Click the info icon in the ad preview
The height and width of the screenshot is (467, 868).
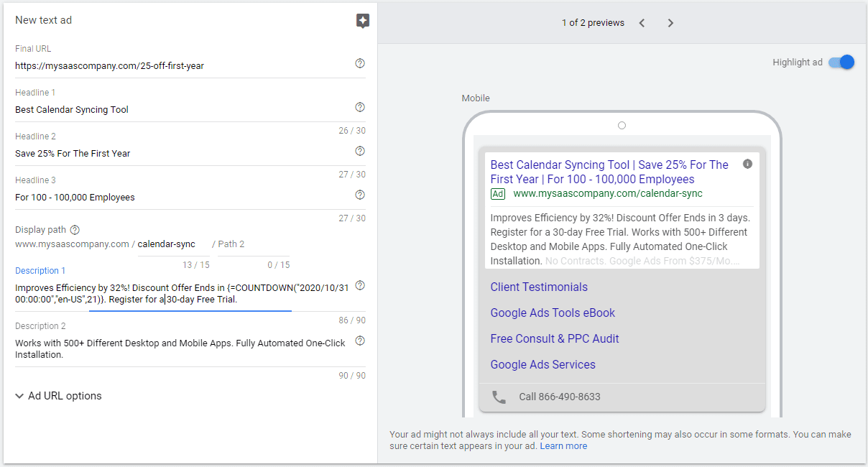(747, 164)
